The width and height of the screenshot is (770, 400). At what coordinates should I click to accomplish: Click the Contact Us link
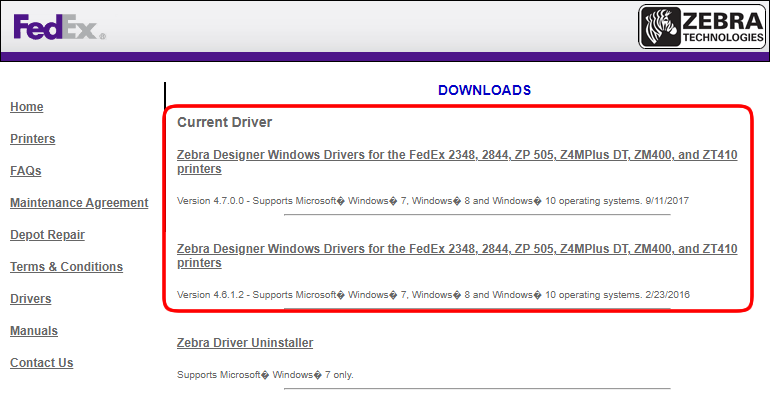click(x=41, y=363)
